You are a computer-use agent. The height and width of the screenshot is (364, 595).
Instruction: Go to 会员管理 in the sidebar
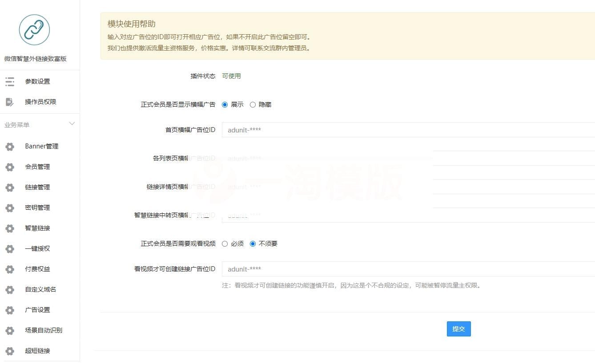coord(38,167)
